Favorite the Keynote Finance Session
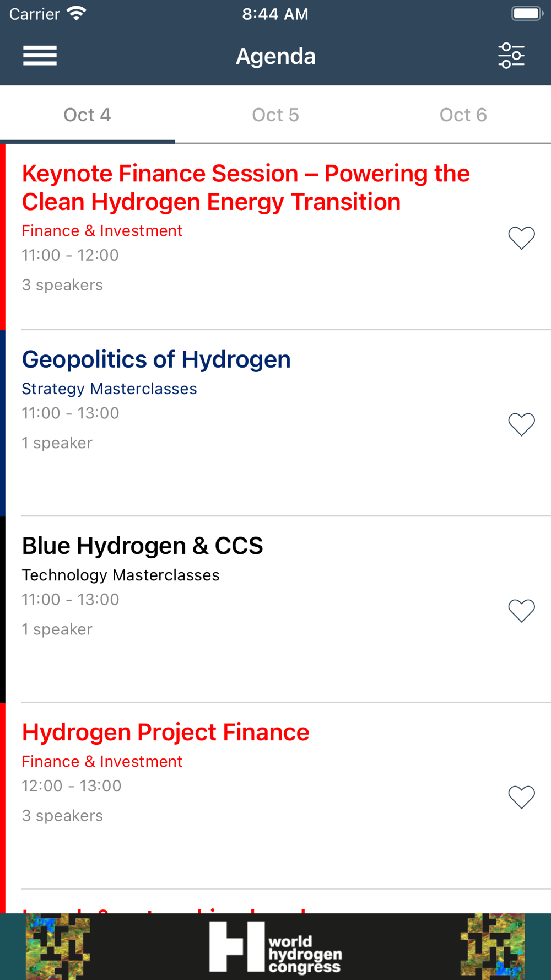The image size is (551, 980). 521,238
